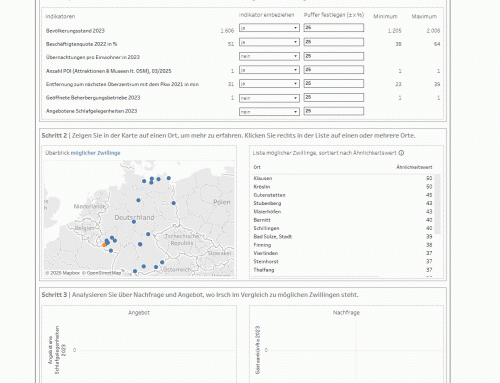Open the Bevölkerungsstand 2023 indicator dropdown
This screenshot has width=500, height=383.
[x=269, y=28]
